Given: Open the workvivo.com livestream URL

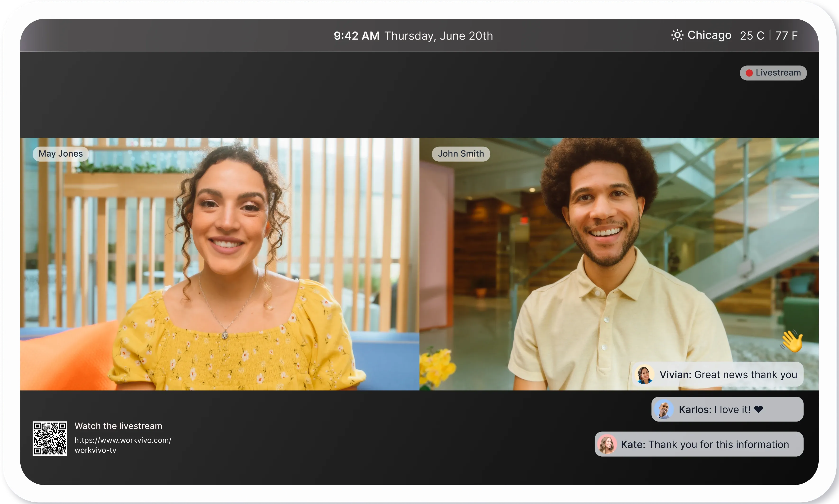Looking at the screenshot, I should [123, 445].
